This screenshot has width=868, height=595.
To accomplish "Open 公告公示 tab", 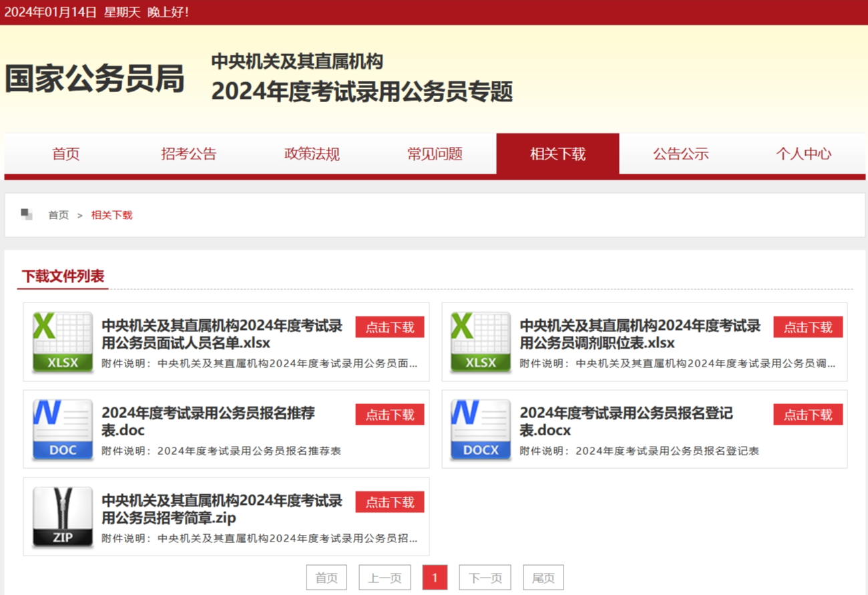I will pos(680,154).
